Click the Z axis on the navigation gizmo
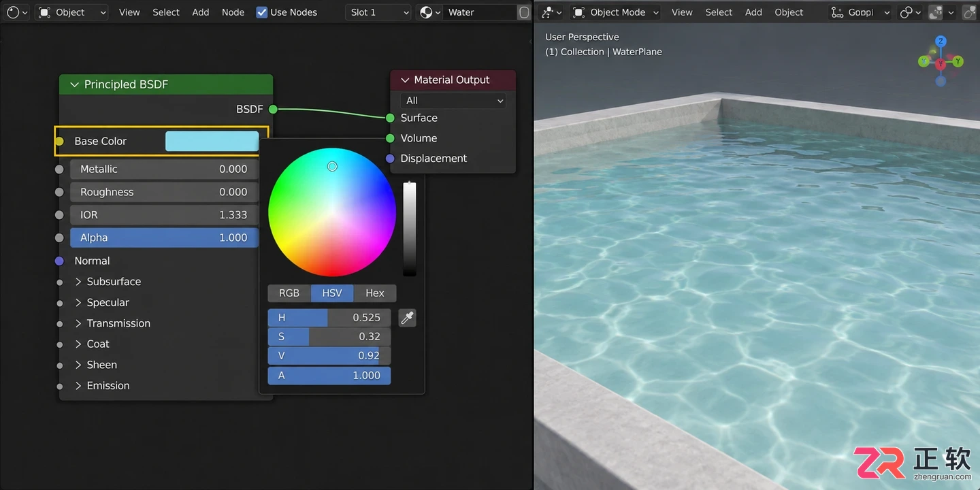This screenshot has width=980, height=490. click(941, 42)
